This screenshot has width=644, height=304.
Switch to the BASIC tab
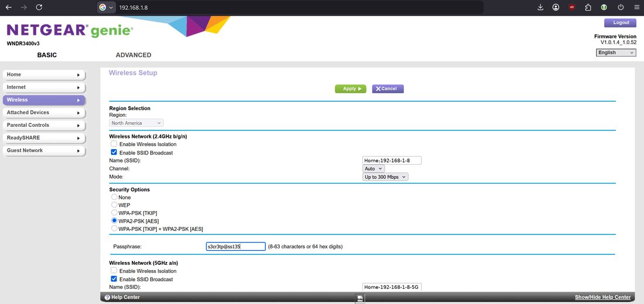pyautogui.click(x=47, y=55)
